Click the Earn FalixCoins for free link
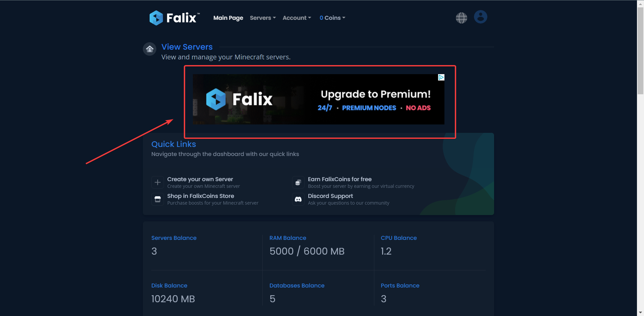This screenshot has height=316, width=644. tap(340, 179)
